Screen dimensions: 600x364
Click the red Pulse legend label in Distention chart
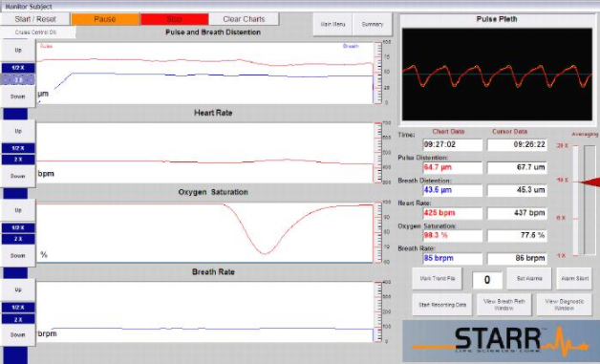point(46,46)
